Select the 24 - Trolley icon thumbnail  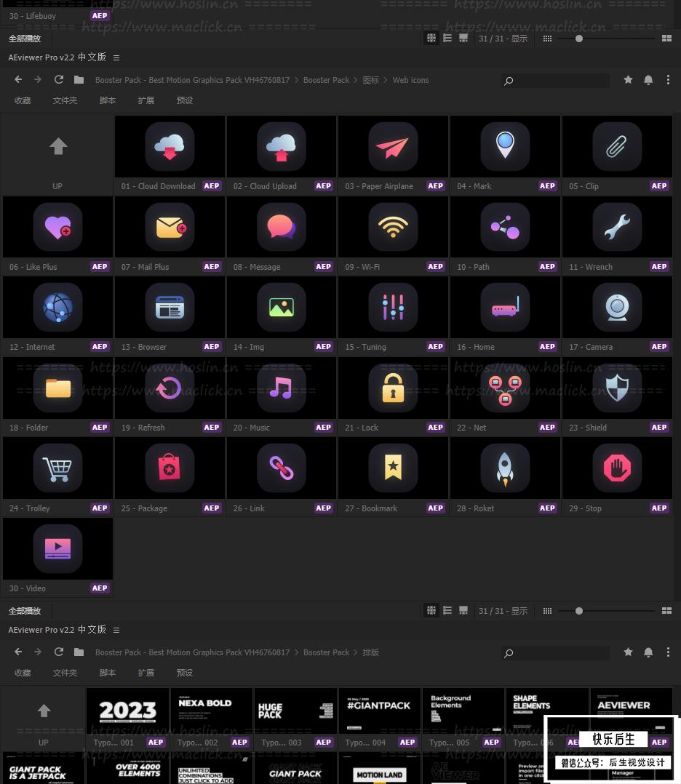(x=57, y=468)
